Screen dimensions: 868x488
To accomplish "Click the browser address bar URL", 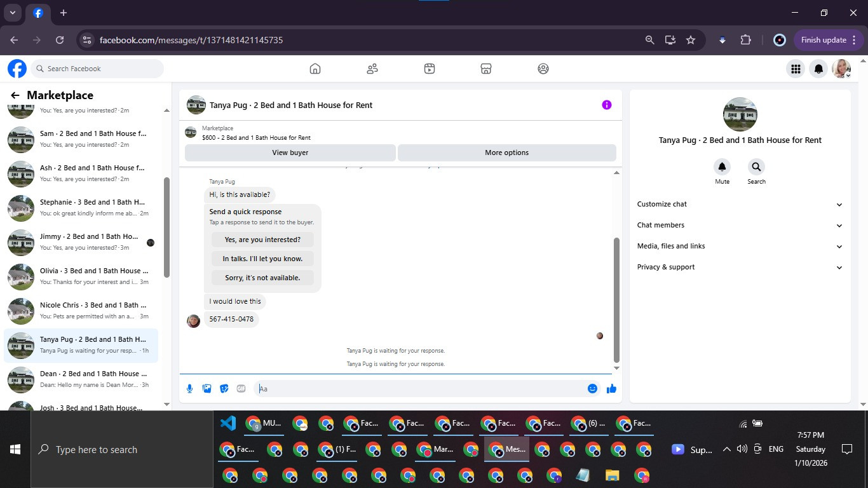I will click(191, 40).
